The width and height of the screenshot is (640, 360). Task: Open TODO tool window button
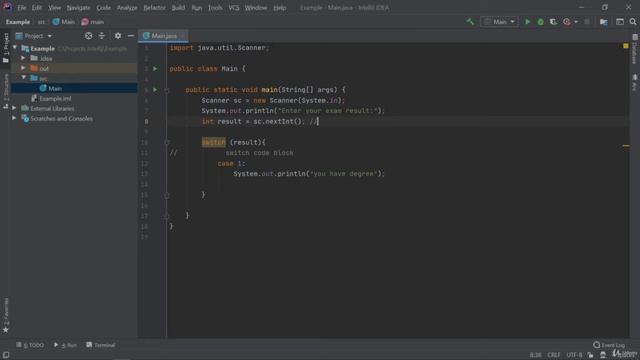tap(30, 345)
